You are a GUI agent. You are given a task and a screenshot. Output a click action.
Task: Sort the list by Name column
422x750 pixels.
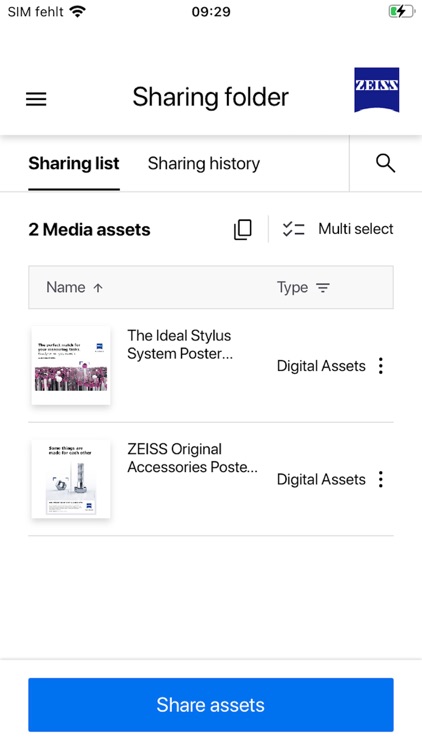tap(75, 287)
